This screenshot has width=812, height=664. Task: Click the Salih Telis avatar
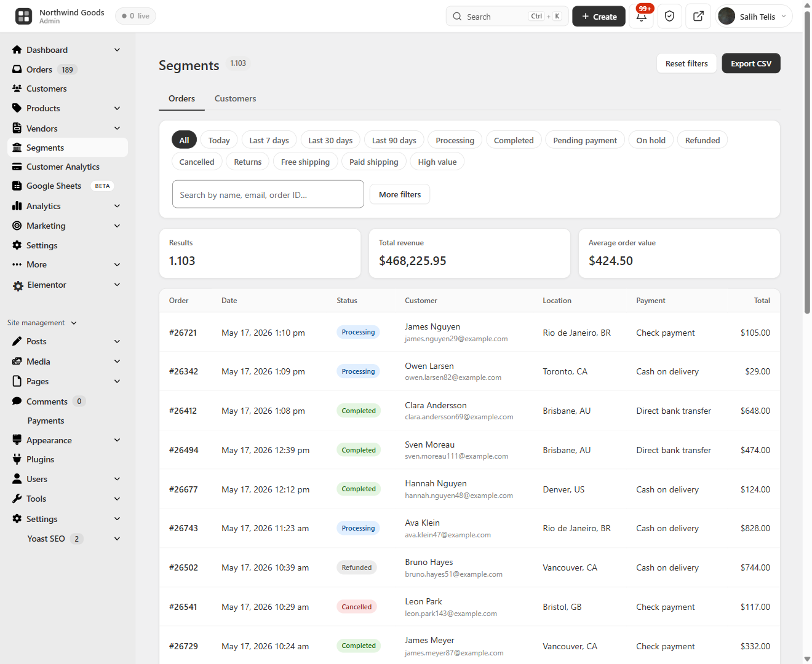click(726, 16)
